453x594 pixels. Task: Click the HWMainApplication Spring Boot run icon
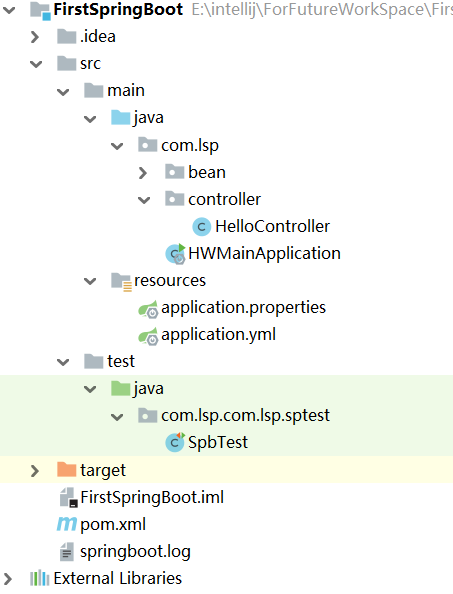[x=175, y=253]
